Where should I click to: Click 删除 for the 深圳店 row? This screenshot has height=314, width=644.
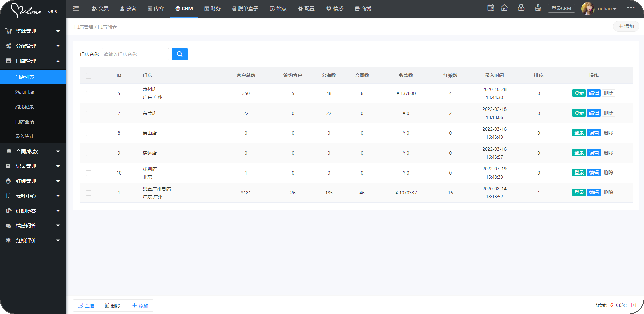(608, 173)
